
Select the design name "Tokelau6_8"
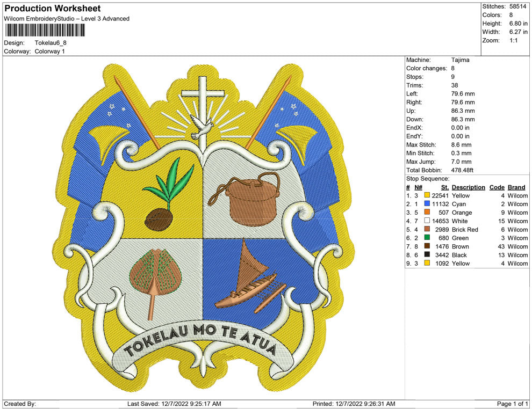pyautogui.click(x=51, y=43)
